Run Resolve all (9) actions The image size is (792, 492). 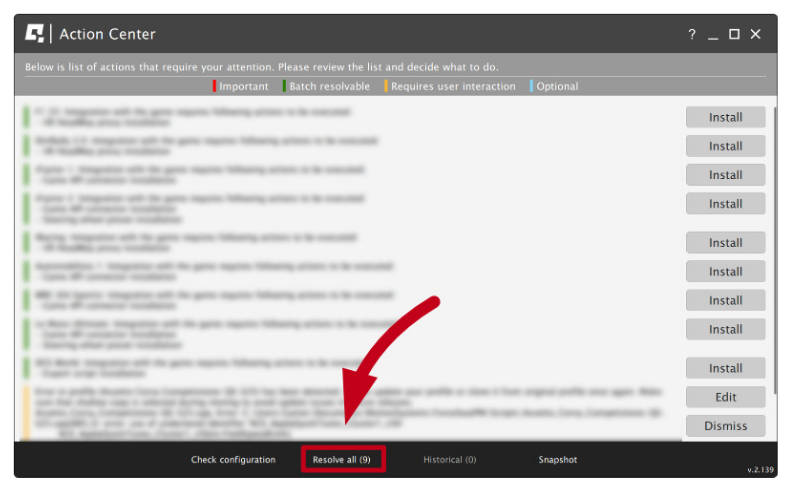click(x=342, y=460)
